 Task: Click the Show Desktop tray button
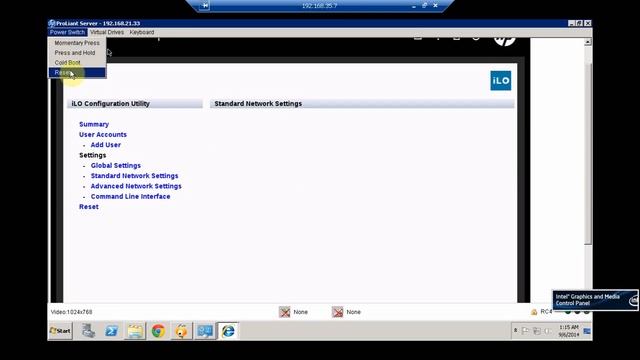(x=587, y=331)
